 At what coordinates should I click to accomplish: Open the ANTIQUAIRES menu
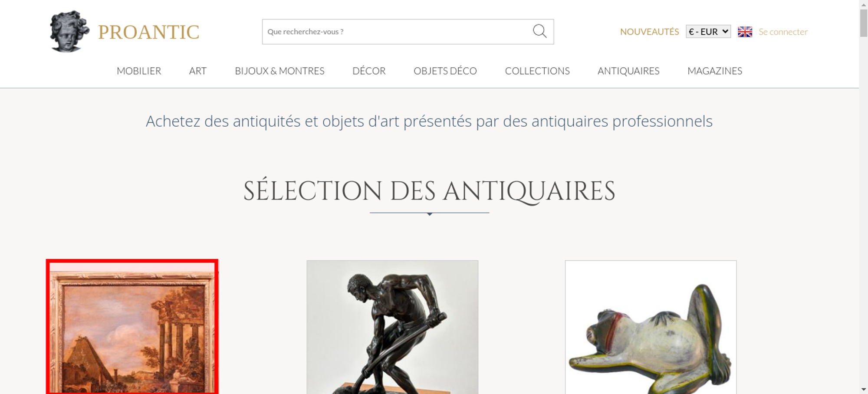[628, 71]
